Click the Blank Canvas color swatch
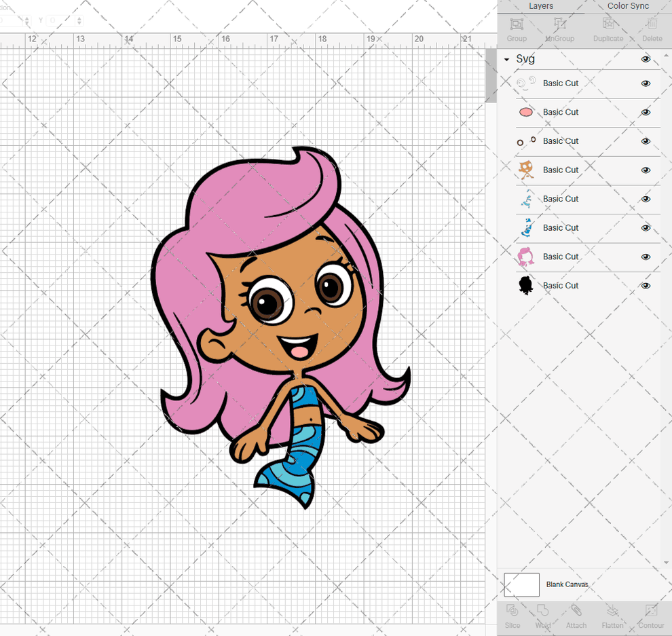 [x=521, y=584]
